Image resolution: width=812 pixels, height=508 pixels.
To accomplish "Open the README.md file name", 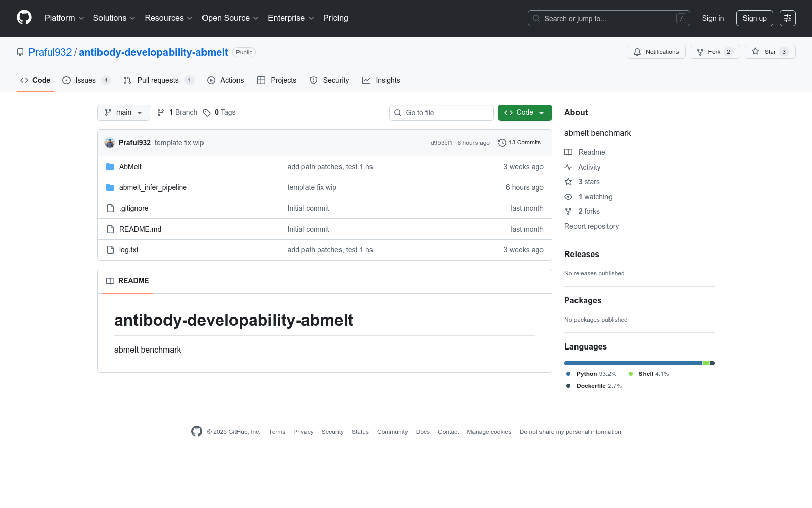I will coord(141,229).
